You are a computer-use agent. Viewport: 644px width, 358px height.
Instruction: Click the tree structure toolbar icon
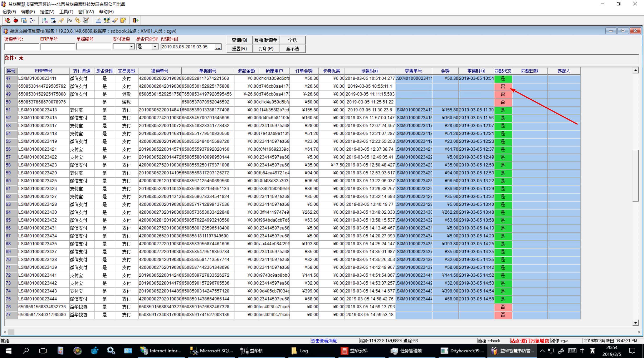pyautogui.click(x=32, y=21)
